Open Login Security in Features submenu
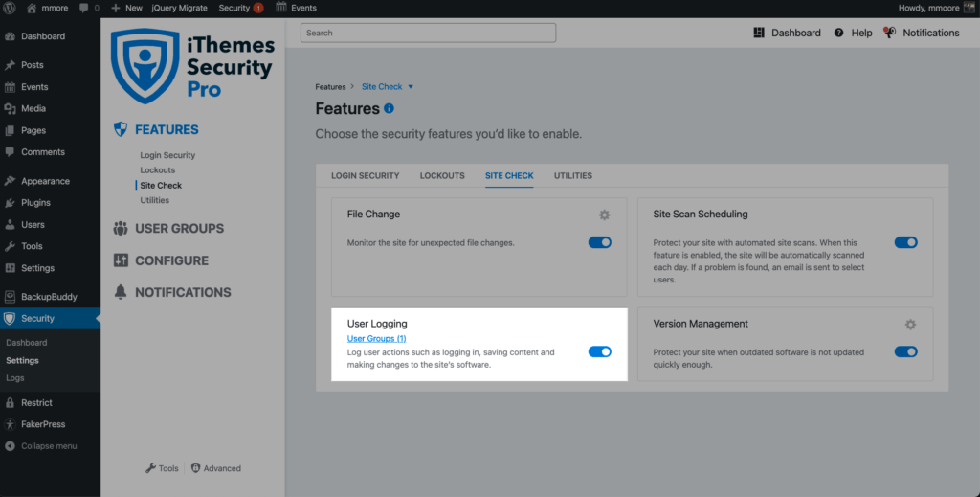 pos(167,155)
